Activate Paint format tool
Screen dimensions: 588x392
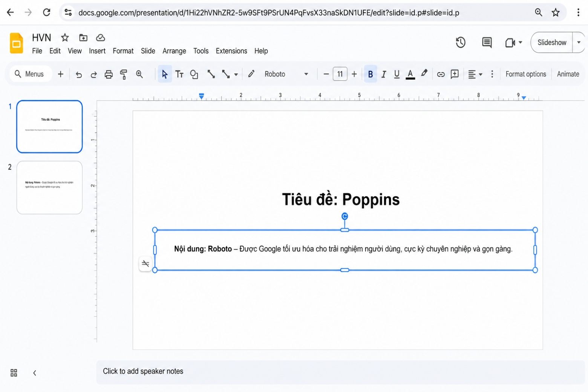123,74
